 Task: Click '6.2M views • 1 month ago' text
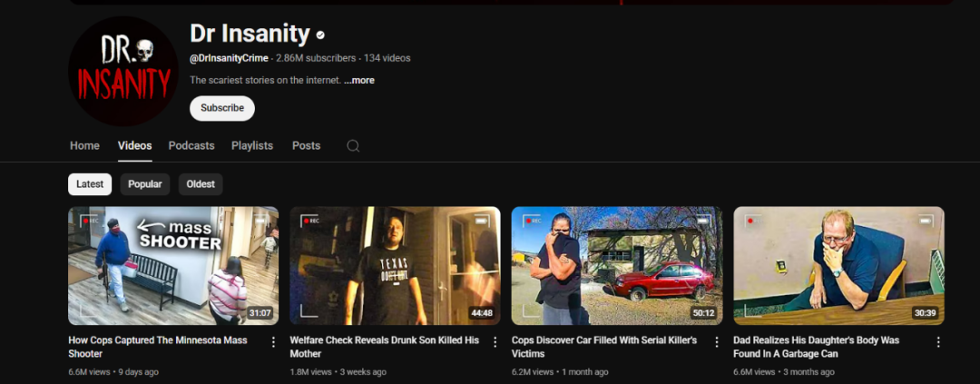coord(560,371)
